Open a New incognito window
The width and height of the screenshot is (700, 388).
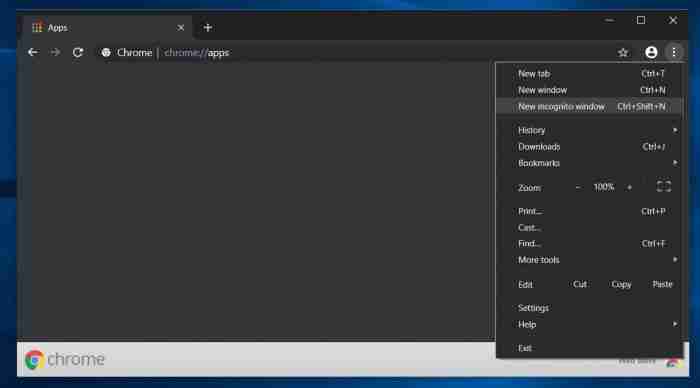[x=589, y=107]
